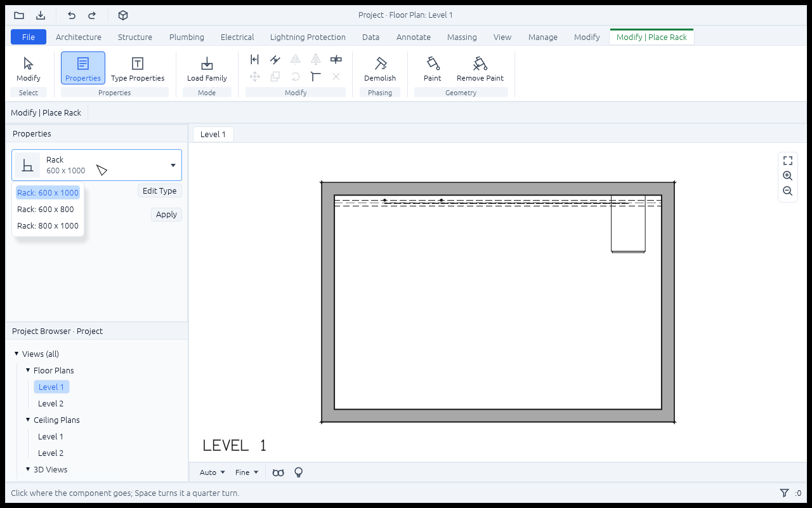812x508 pixels.
Task: Activate the Demolish hammer tool
Action: coord(380,69)
